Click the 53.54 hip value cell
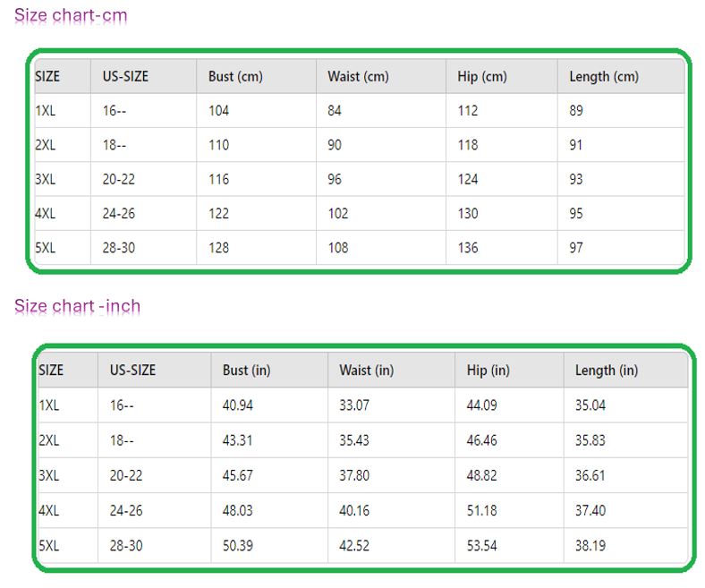 (x=482, y=545)
